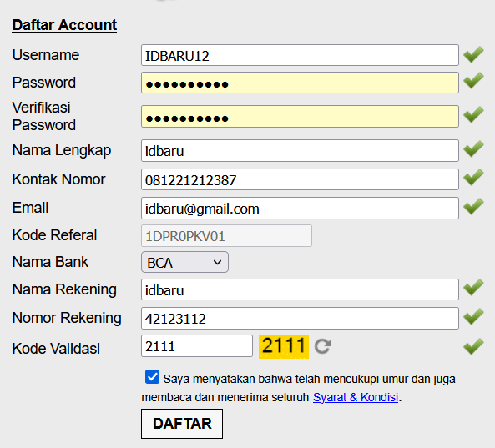
Task: Click the checkmark next to Nama Lengkap
Action: [473, 148]
